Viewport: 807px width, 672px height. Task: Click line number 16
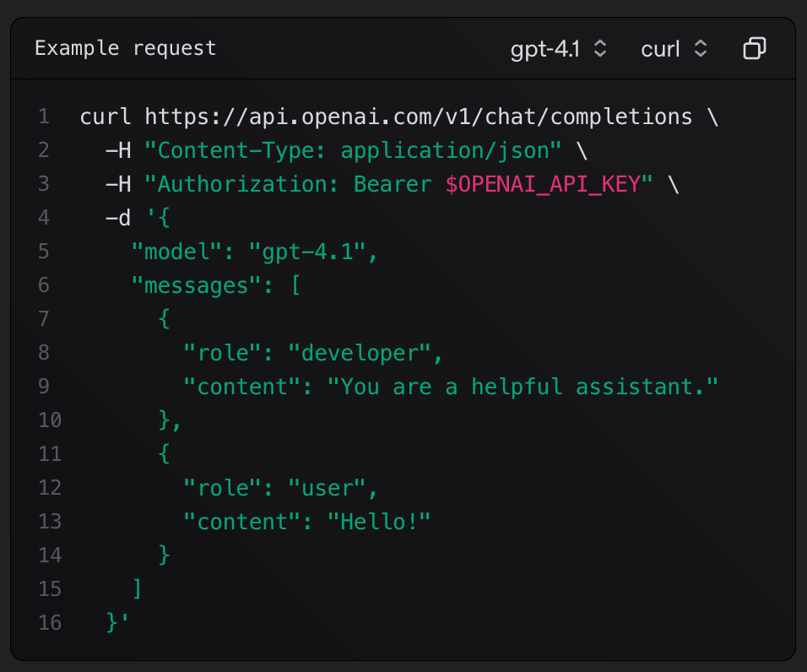click(x=50, y=623)
